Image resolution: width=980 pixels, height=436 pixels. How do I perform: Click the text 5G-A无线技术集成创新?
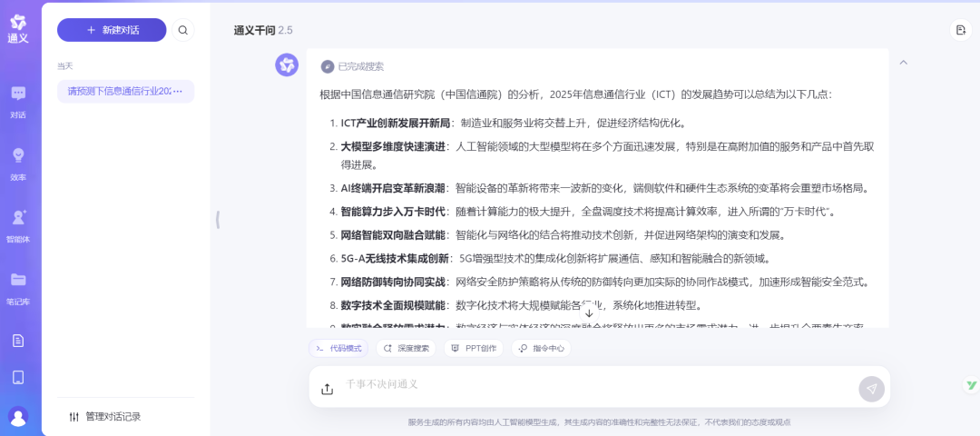click(x=395, y=258)
